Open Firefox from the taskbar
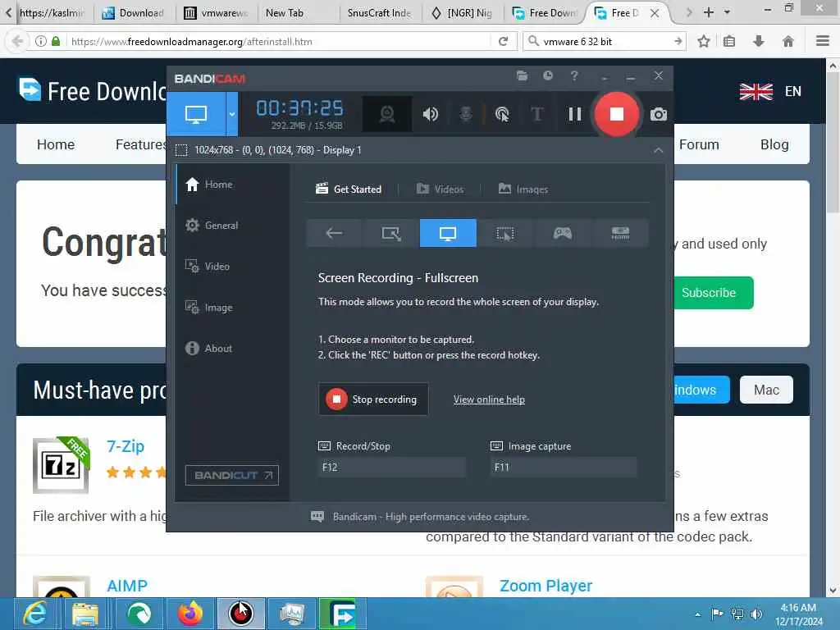The height and width of the screenshot is (630, 840). click(190, 614)
